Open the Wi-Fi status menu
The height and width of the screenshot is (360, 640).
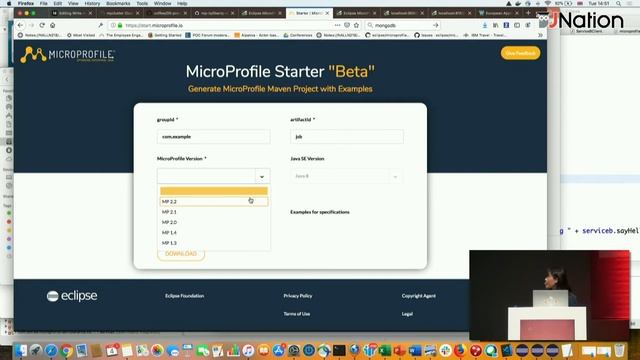(x=548, y=3)
